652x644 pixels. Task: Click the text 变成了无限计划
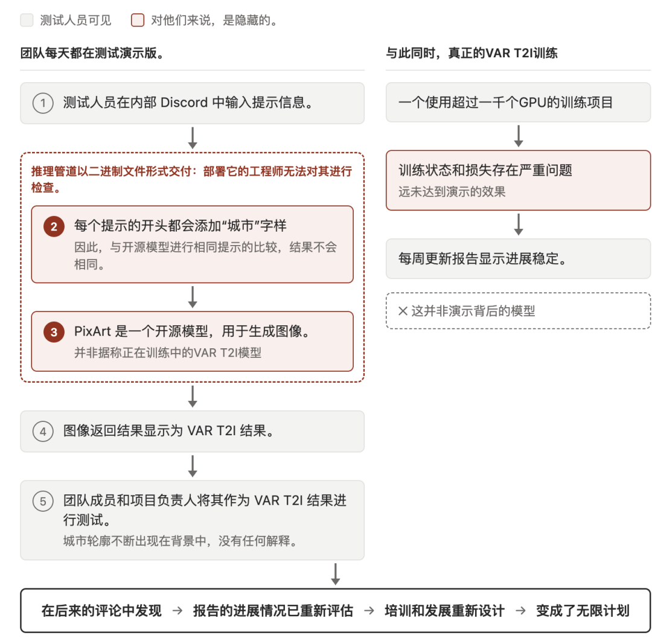[583, 611]
